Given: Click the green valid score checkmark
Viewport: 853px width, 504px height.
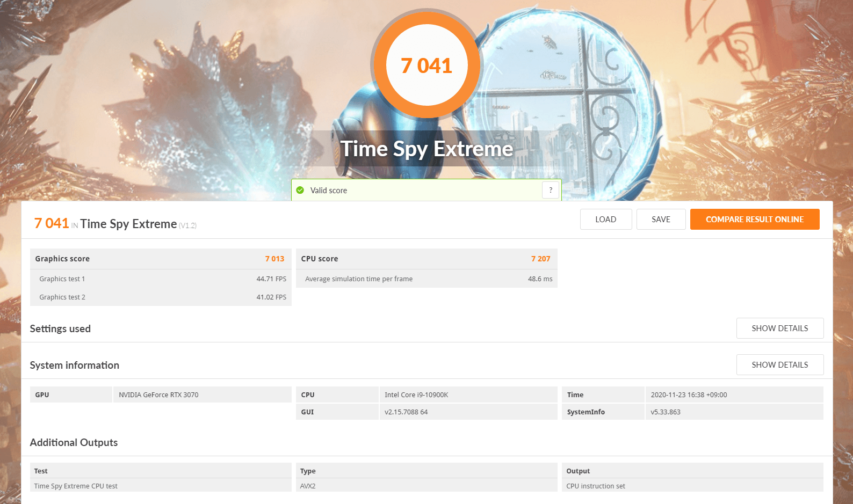Looking at the screenshot, I should (x=300, y=190).
